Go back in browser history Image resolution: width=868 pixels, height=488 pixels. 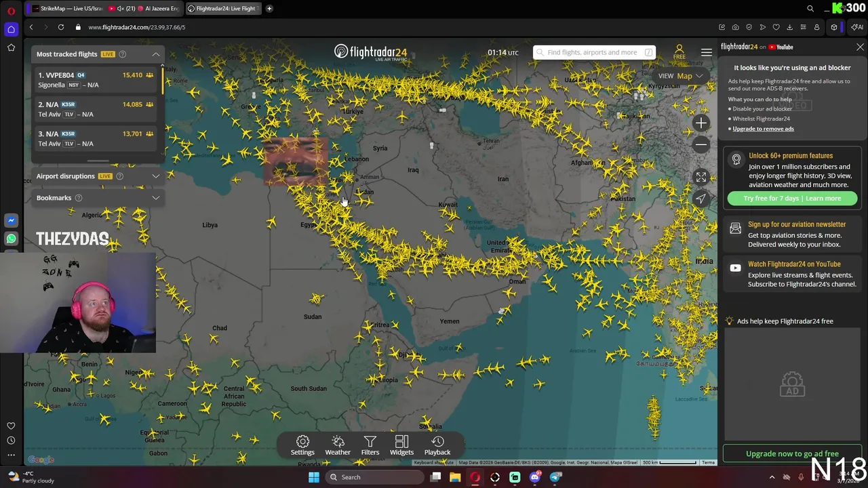point(31,27)
